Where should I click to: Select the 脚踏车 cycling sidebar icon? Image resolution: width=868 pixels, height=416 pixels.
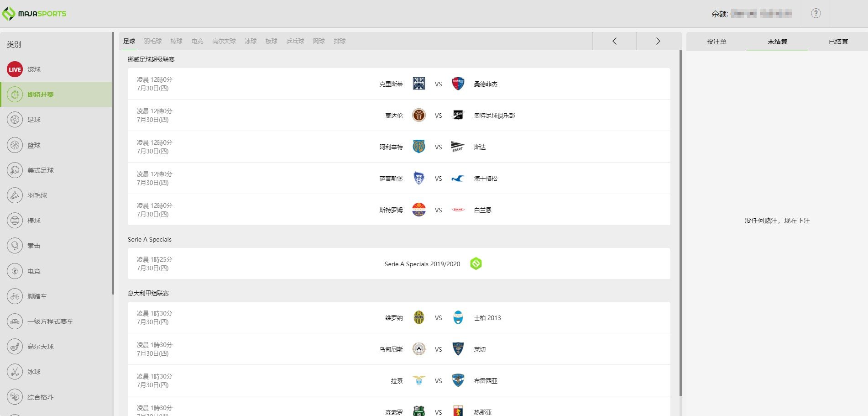click(15, 296)
